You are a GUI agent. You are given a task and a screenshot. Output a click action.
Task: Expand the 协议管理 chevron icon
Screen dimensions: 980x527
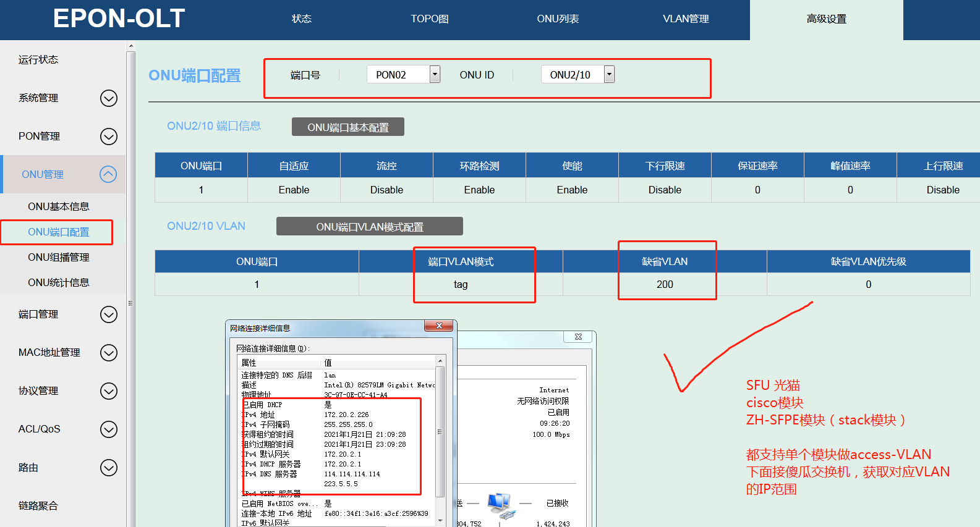pos(109,391)
